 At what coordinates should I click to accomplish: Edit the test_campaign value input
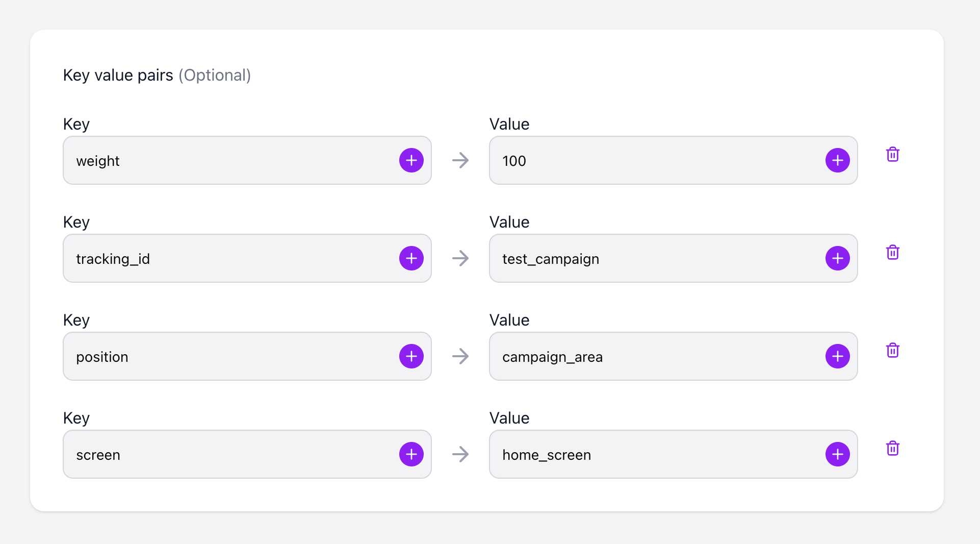pyautogui.click(x=653, y=258)
